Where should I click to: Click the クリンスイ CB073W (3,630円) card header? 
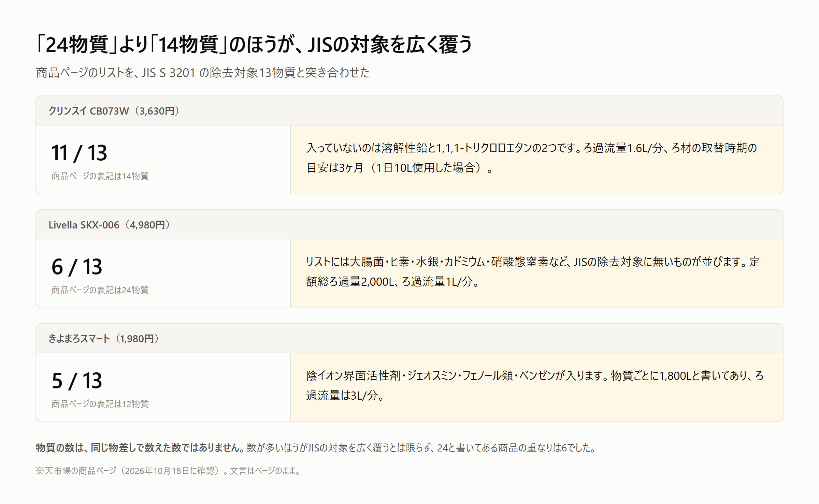409,111
